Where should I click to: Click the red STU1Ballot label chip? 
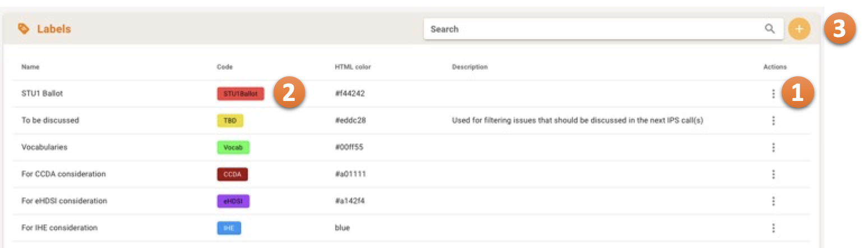coord(240,94)
